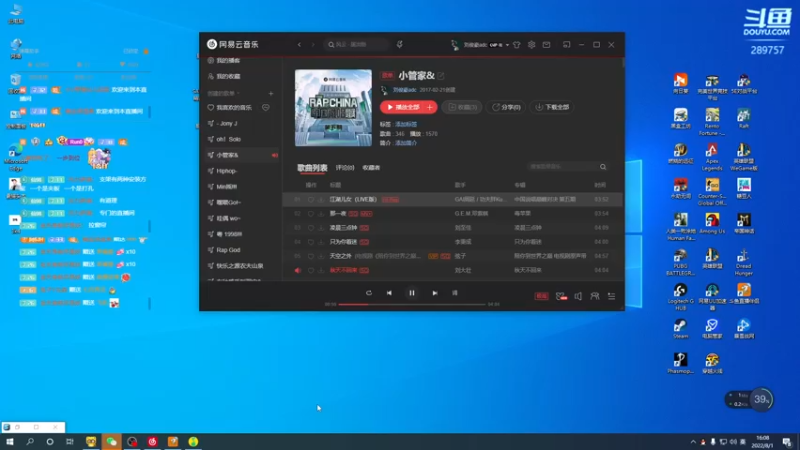Click the 添加简介 add-description link
The width and height of the screenshot is (800, 450).
(406, 143)
